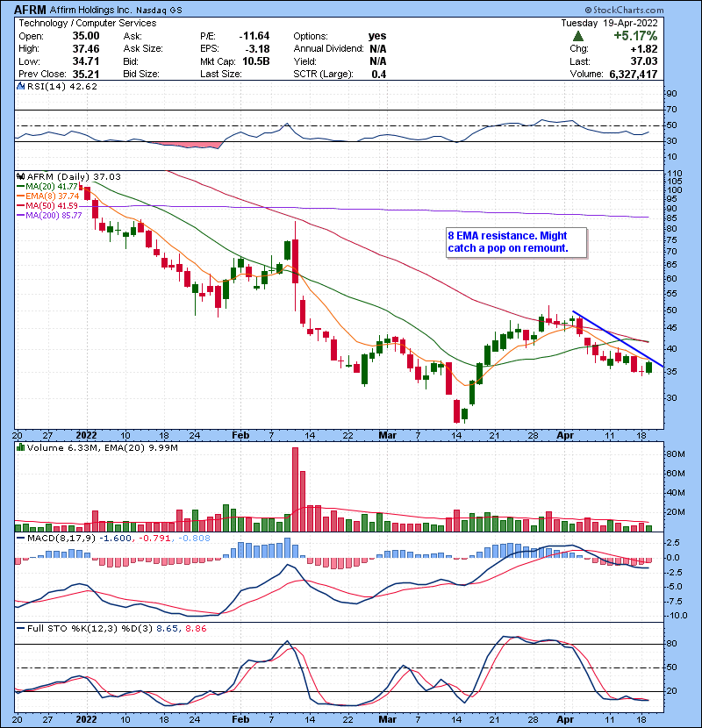Click the RSI panel line icon
The height and width of the screenshot is (728, 702).
point(20,86)
